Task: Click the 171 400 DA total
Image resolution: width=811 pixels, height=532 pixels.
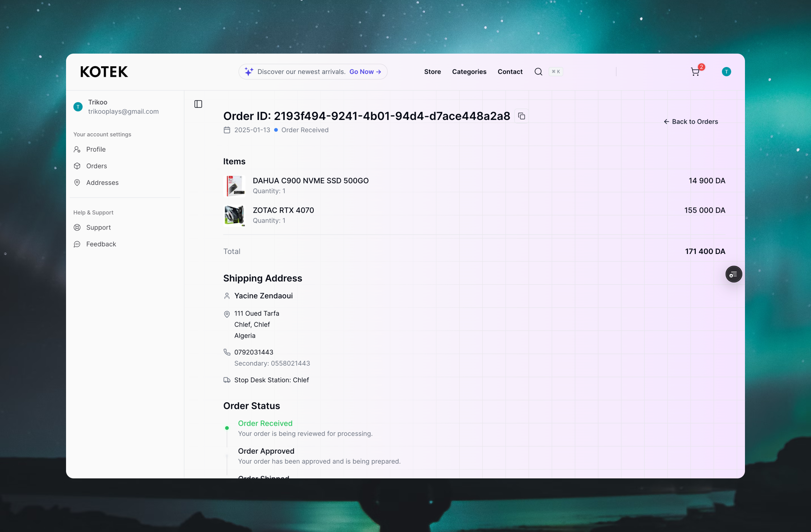Action: (705, 251)
